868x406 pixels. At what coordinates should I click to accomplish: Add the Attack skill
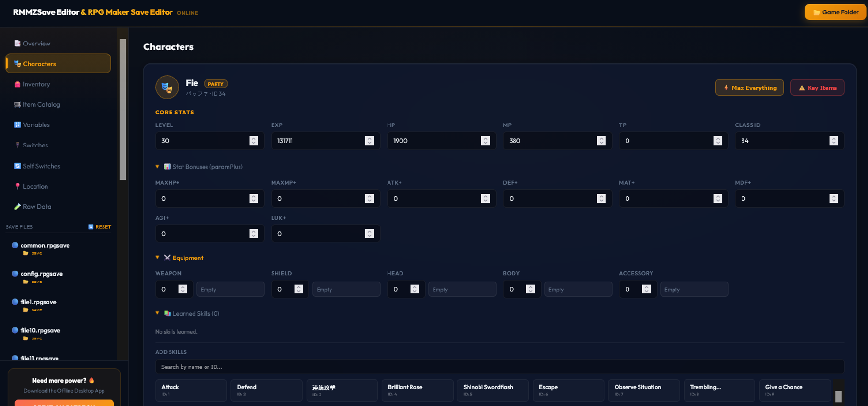pos(191,390)
